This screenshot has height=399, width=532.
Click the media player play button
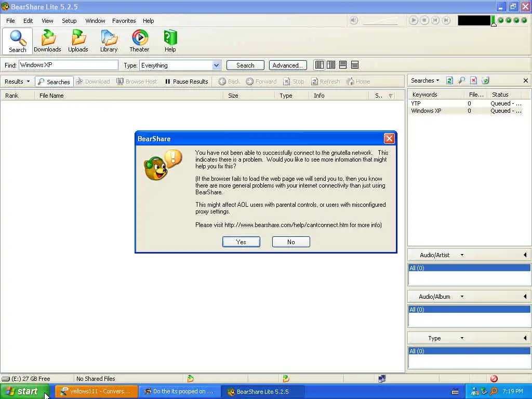click(x=413, y=20)
